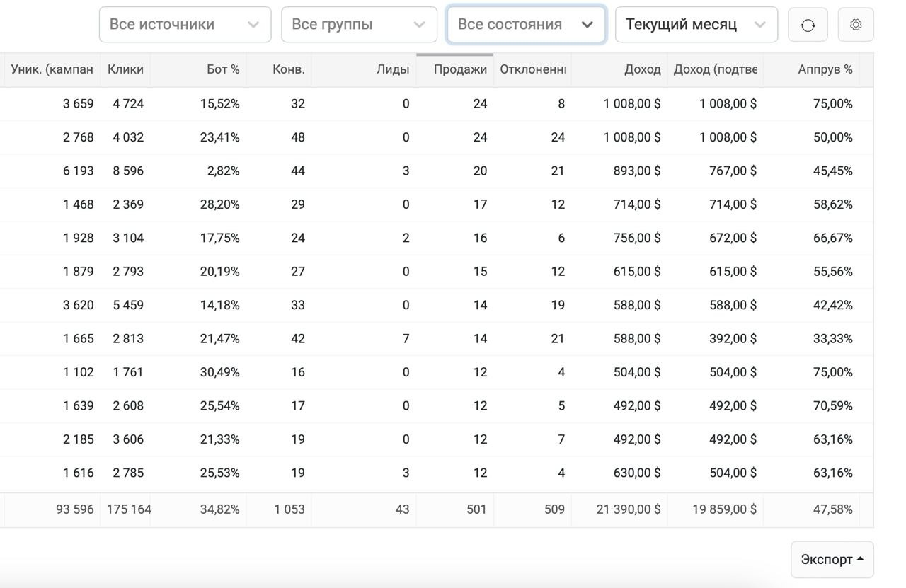
Task: Click the bot percentage '25,53%'
Action: click(220, 473)
